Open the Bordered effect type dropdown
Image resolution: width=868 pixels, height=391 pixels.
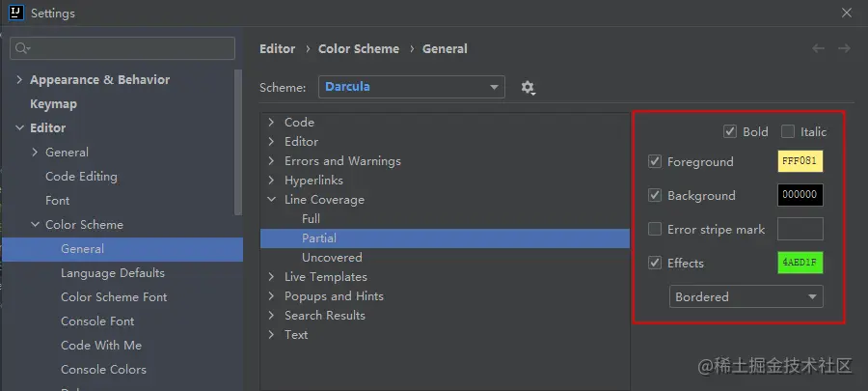pyautogui.click(x=746, y=296)
